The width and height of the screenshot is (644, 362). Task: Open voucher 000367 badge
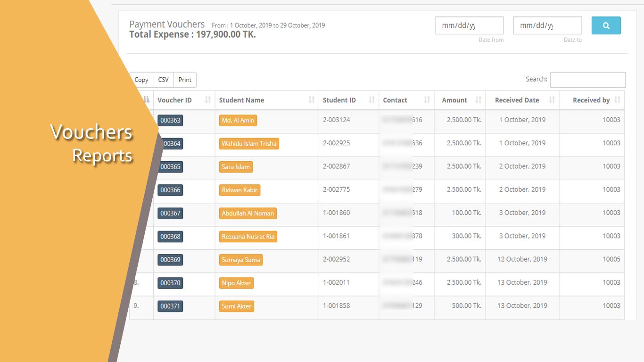(x=170, y=213)
